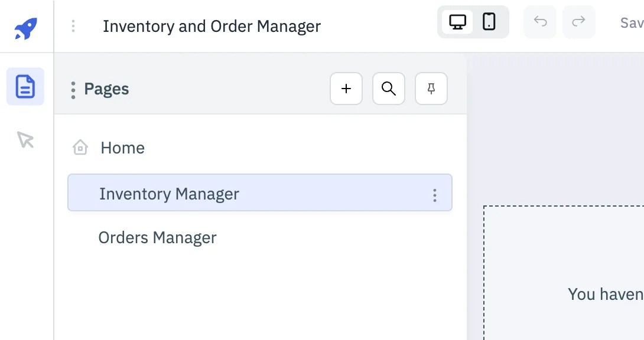This screenshot has height=340, width=644.
Task: Navigate to the Home page
Action: point(122,148)
